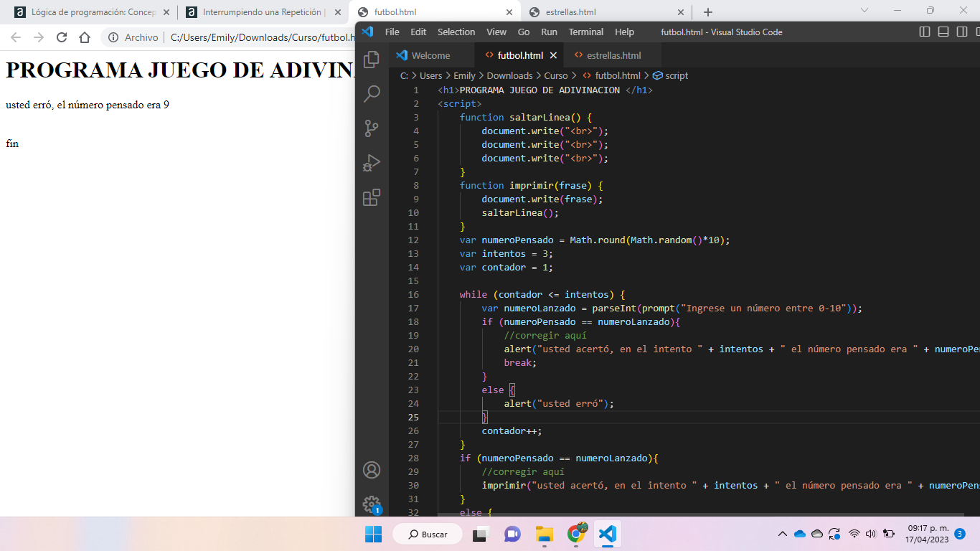The image size is (980, 551).
Task: Open Visual Studio Code from taskbar
Action: point(607,534)
